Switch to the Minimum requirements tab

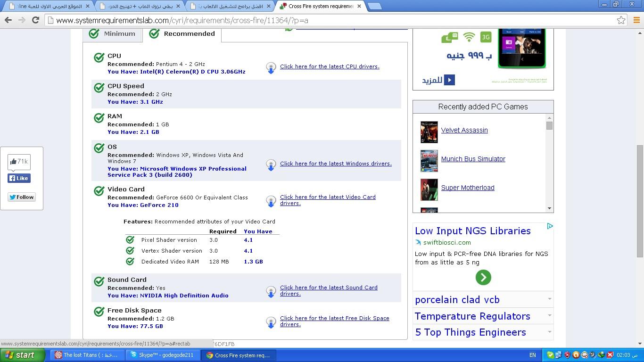tap(113, 34)
